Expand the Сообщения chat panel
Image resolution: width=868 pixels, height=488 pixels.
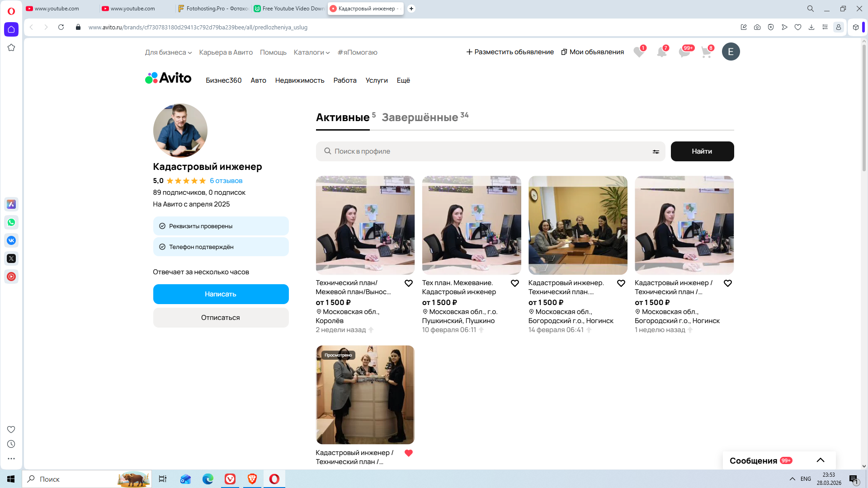[821, 460]
